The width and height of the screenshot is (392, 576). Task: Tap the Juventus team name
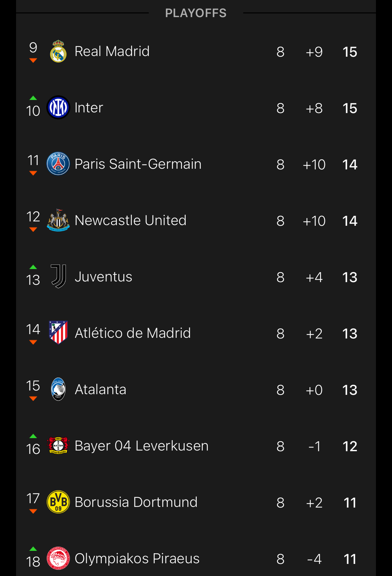(x=103, y=277)
